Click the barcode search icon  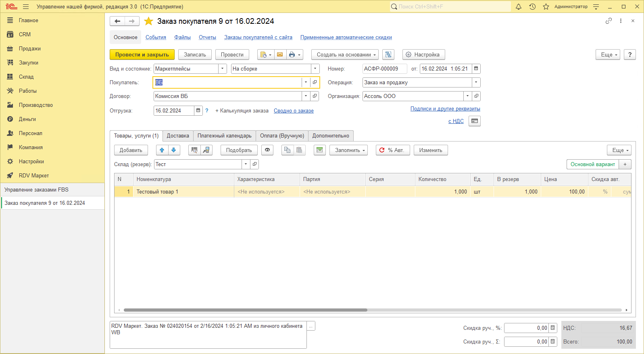tap(194, 150)
